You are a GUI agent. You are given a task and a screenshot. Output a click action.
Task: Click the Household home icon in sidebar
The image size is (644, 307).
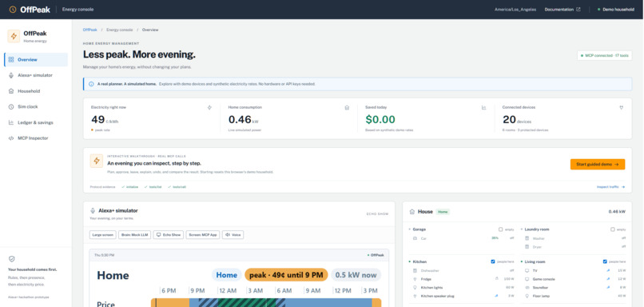pyautogui.click(x=11, y=91)
